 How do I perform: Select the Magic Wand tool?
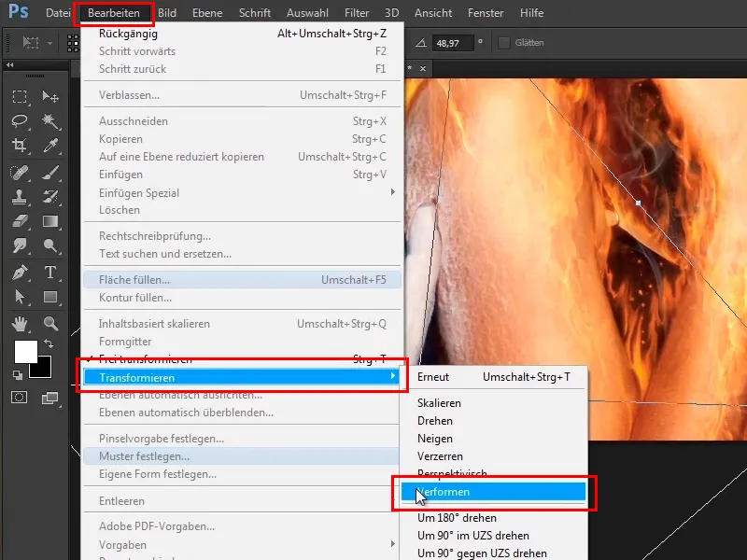tap(50, 121)
